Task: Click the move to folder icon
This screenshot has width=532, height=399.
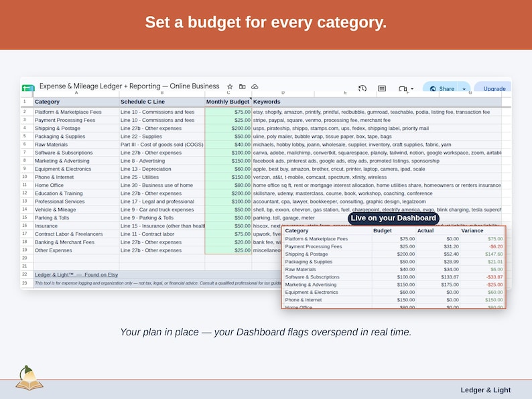Action: [243, 87]
